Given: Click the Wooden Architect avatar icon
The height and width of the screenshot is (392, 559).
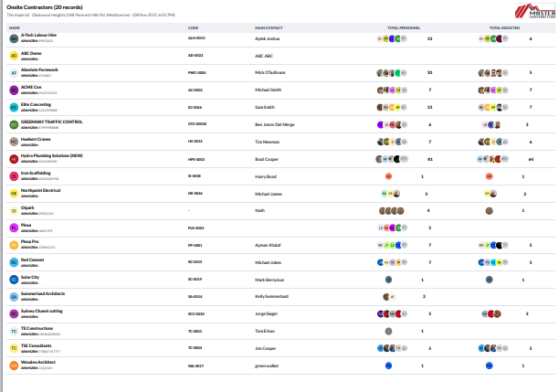Looking at the screenshot, I should click(x=14, y=366).
